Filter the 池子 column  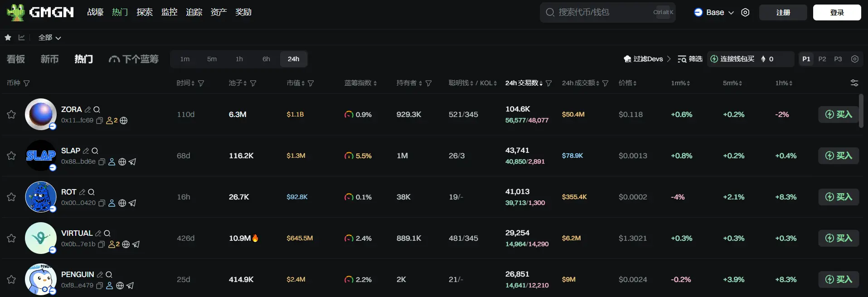[x=253, y=83]
